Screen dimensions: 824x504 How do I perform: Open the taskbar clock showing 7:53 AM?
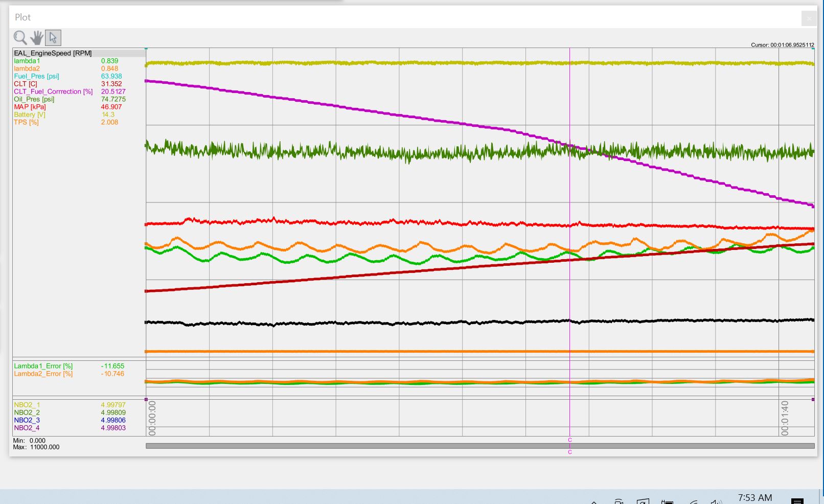coord(754,498)
